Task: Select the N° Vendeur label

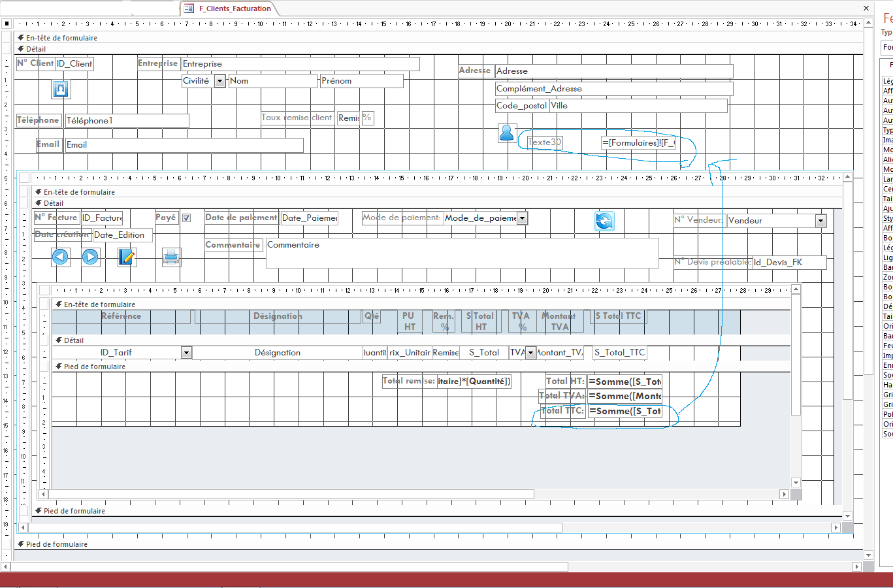Action: 699,220
